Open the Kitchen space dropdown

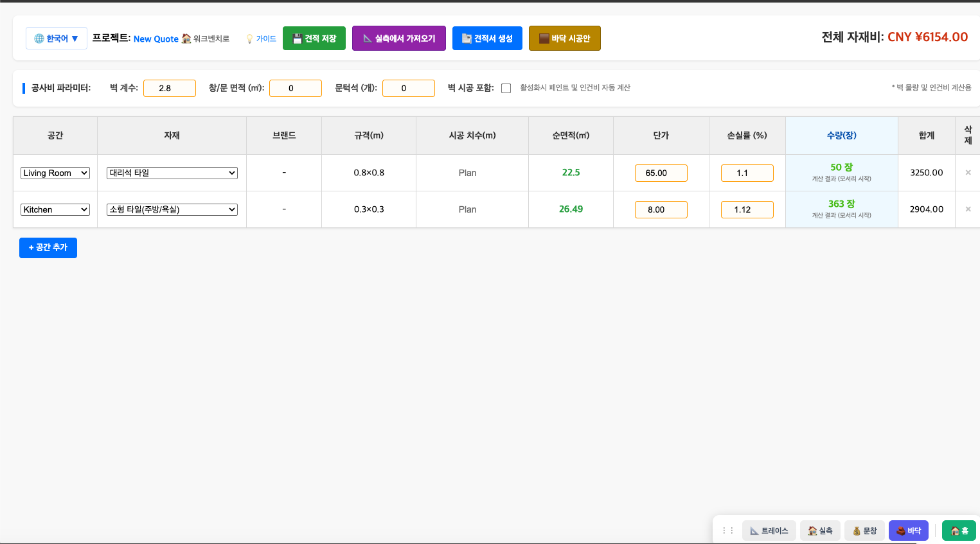click(x=55, y=209)
